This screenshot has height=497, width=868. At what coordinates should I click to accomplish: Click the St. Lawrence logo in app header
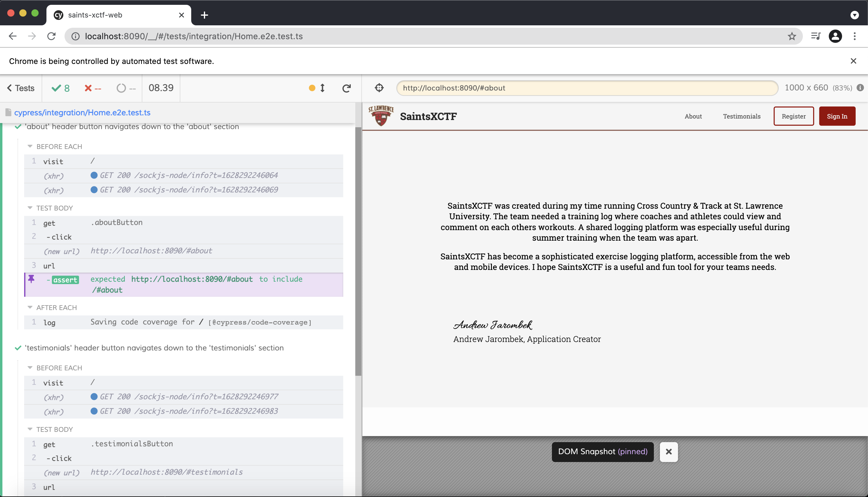click(x=381, y=116)
